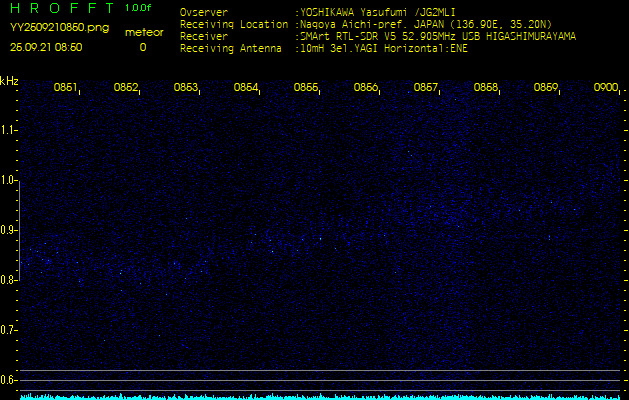Click the 1.1 kHz axis label
Screen dimensions: 629x400
click(x=9, y=130)
